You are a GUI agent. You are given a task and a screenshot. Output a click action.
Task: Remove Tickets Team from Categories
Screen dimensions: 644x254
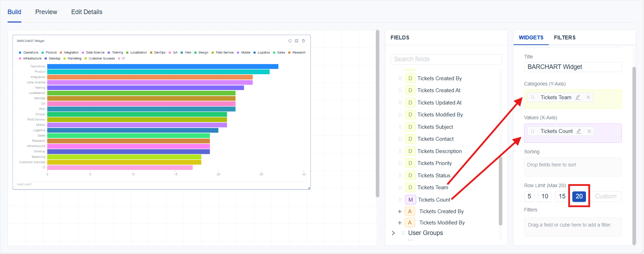pos(588,97)
